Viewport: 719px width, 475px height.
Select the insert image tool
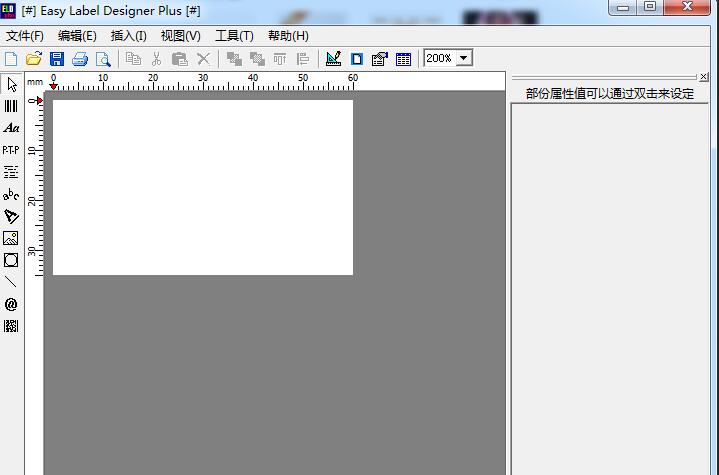(x=11, y=238)
